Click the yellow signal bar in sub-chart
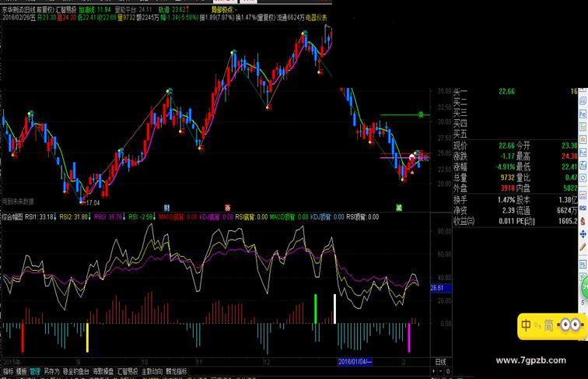This screenshot has height=379, width=588. coord(87,338)
